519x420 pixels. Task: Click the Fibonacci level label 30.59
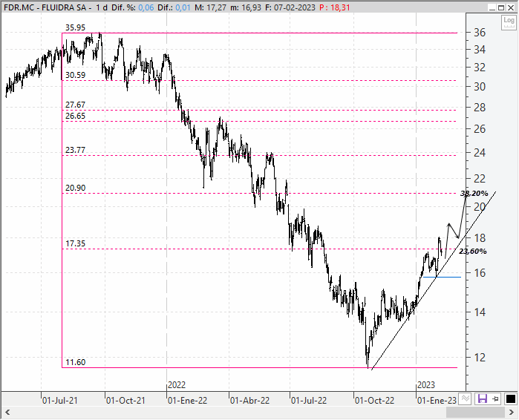[75, 75]
